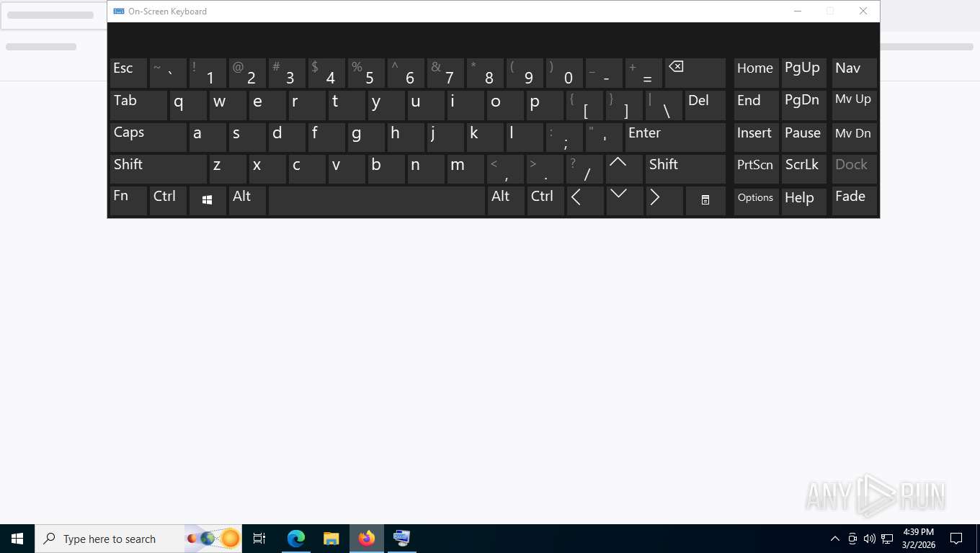Click the forward slash key
Image resolution: width=980 pixels, height=553 pixels.
[584, 168]
